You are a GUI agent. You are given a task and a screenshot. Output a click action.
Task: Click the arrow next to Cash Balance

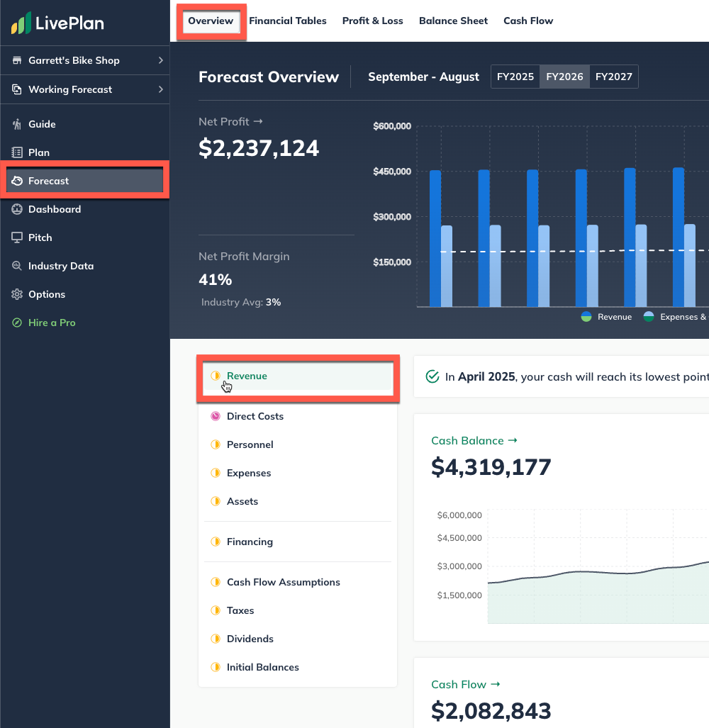click(x=513, y=440)
